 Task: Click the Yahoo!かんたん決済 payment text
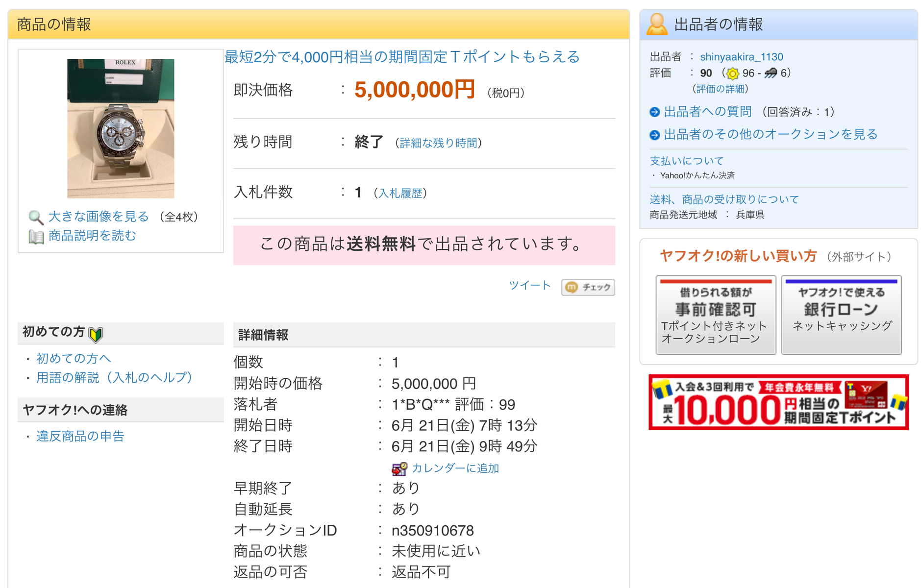[697, 175]
